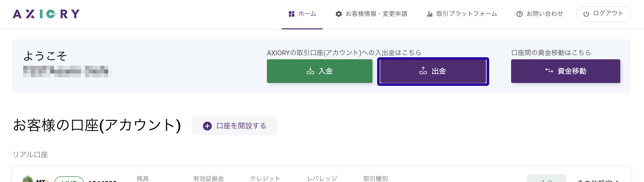
Task: Click the question mark icon for お問い合わせ
Action: pos(519,14)
